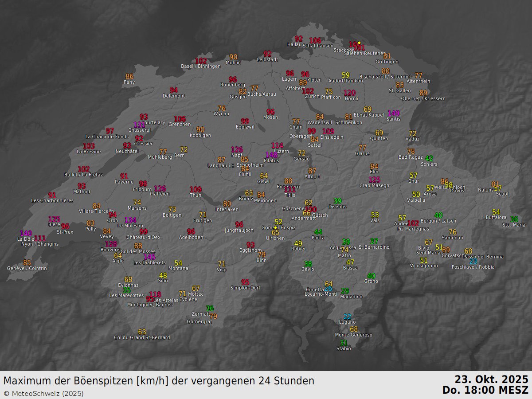532x399 pixels.
Task: Click the red 120 value at Hörnli
Action: (349, 93)
